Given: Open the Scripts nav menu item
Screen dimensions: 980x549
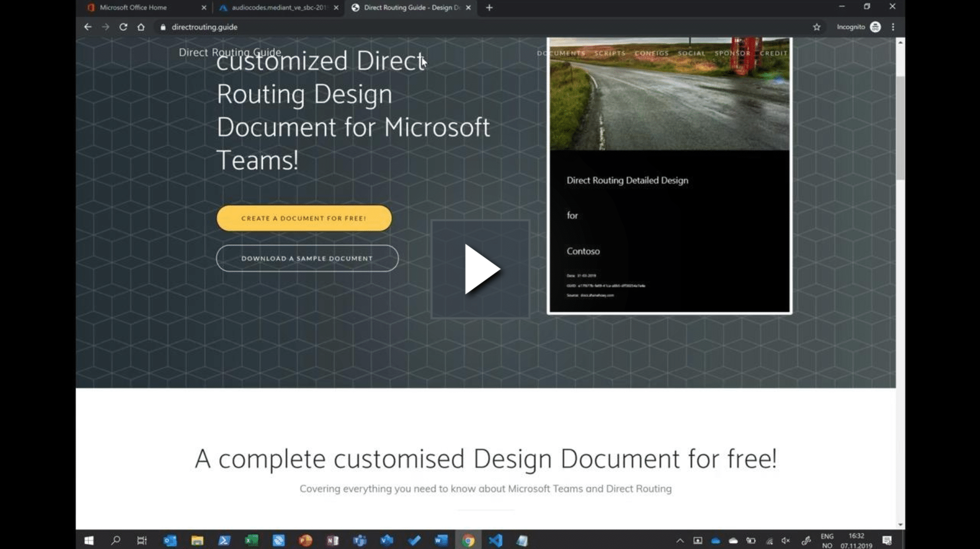Looking at the screenshot, I should pos(610,53).
